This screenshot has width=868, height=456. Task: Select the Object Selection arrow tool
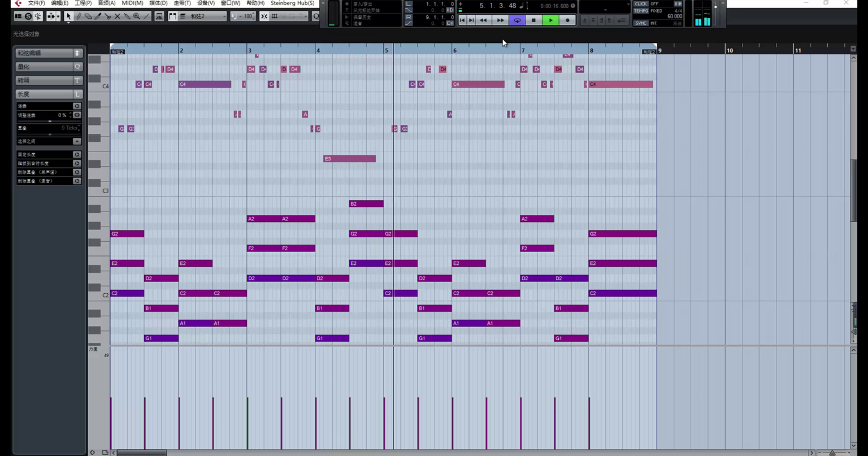tap(68, 16)
